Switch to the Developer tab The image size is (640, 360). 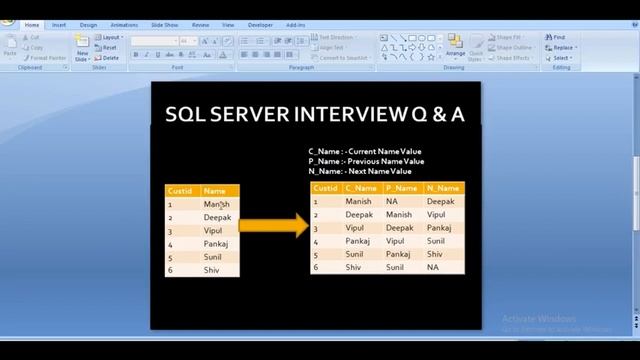pyautogui.click(x=260, y=25)
